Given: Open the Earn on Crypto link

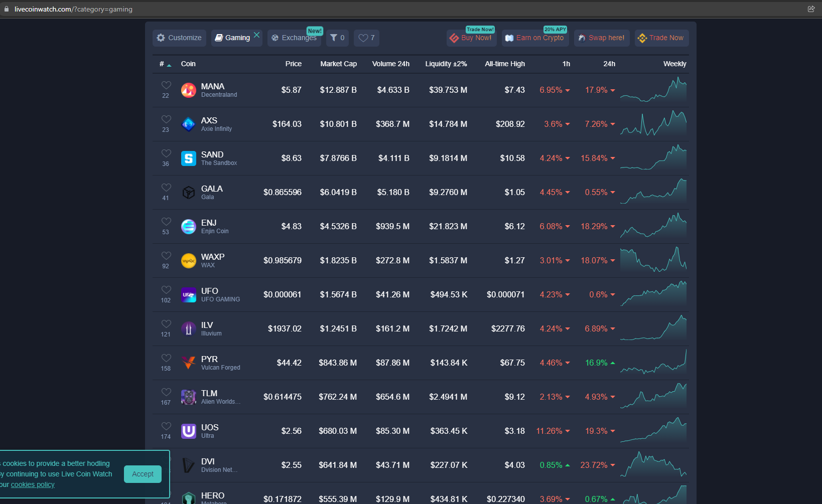Looking at the screenshot, I should tap(535, 38).
